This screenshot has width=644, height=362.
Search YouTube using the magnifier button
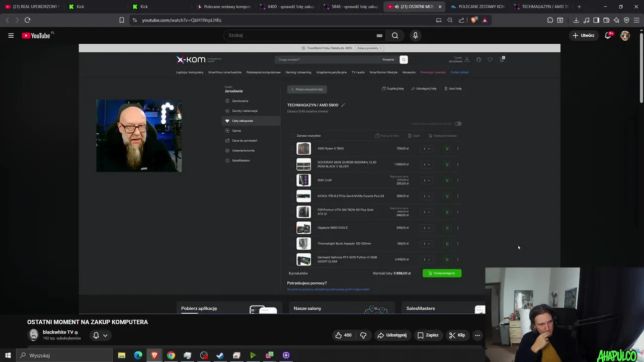(395, 35)
